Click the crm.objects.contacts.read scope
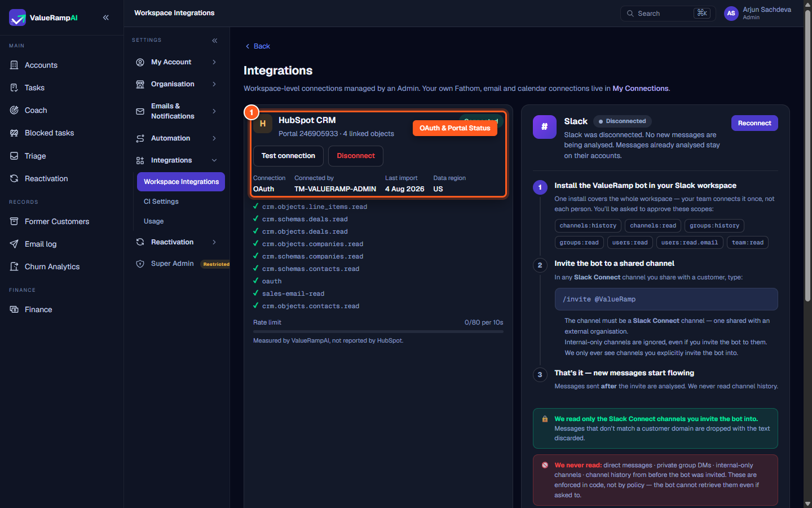The width and height of the screenshot is (812, 508). pos(310,306)
